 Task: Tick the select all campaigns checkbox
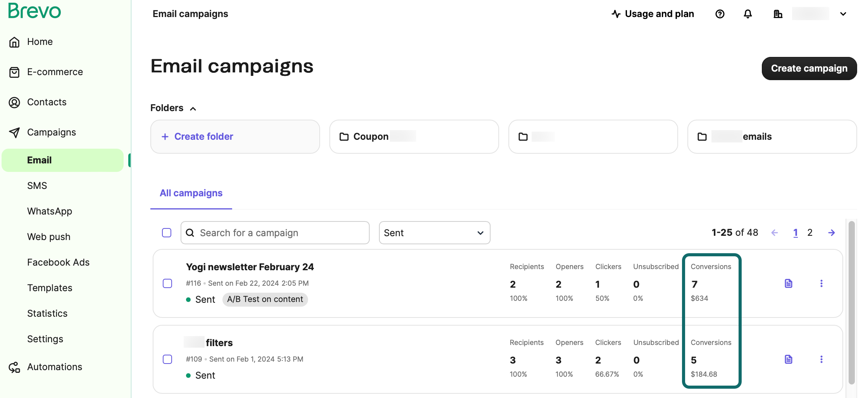(x=167, y=233)
